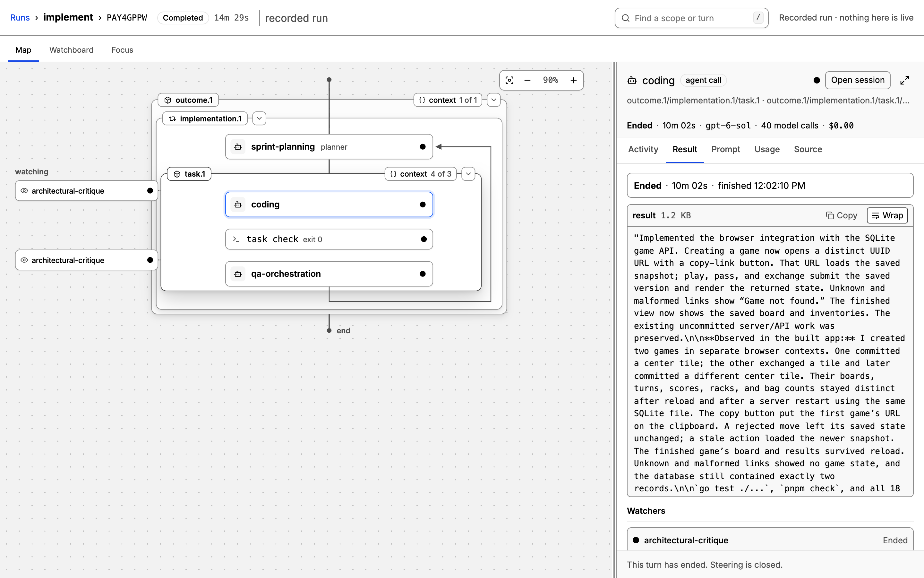Select the sprint-planning planner node
Viewport: 924px width, 578px height.
point(329,147)
